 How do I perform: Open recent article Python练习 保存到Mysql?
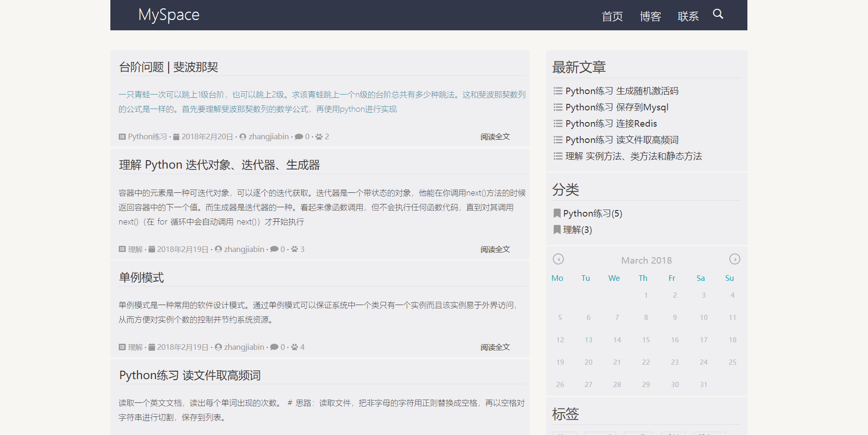click(x=617, y=107)
